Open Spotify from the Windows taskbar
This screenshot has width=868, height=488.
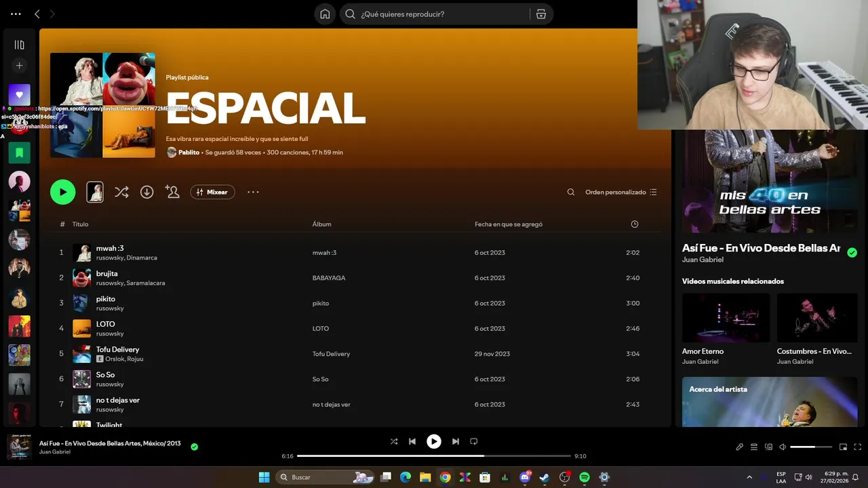pyautogui.click(x=584, y=477)
